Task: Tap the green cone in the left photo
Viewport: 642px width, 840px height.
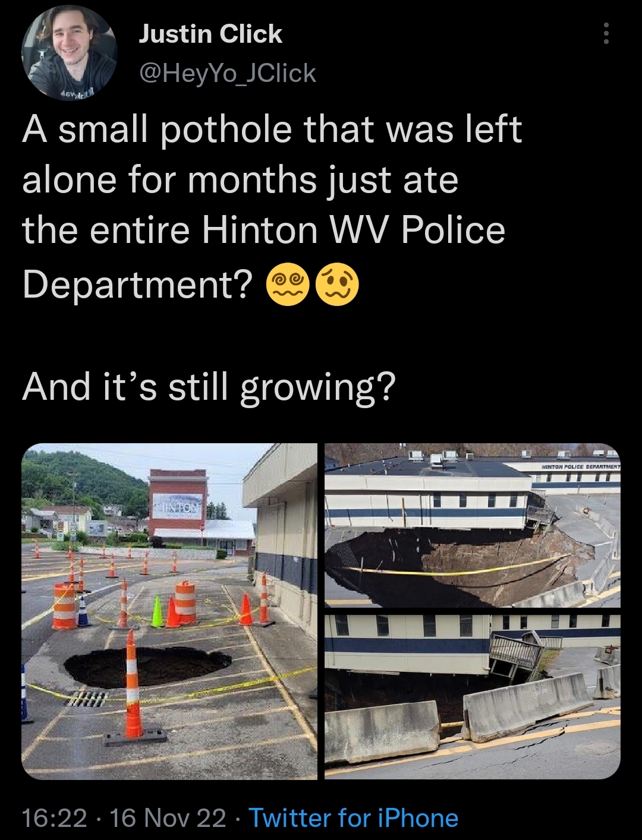Action: click(157, 611)
